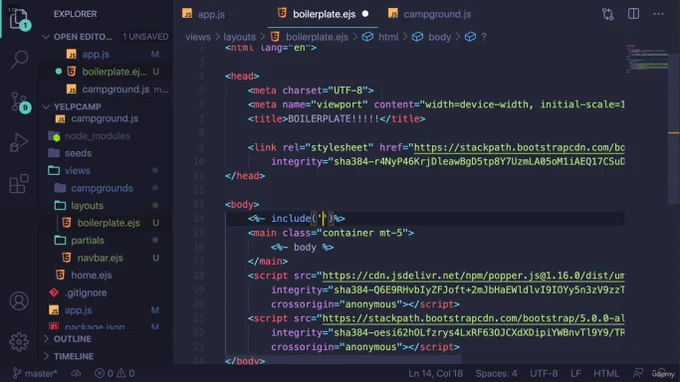Open app.js in Open Editors list
Image resolution: width=680 pixels, height=382 pixels.
(95, 54)
